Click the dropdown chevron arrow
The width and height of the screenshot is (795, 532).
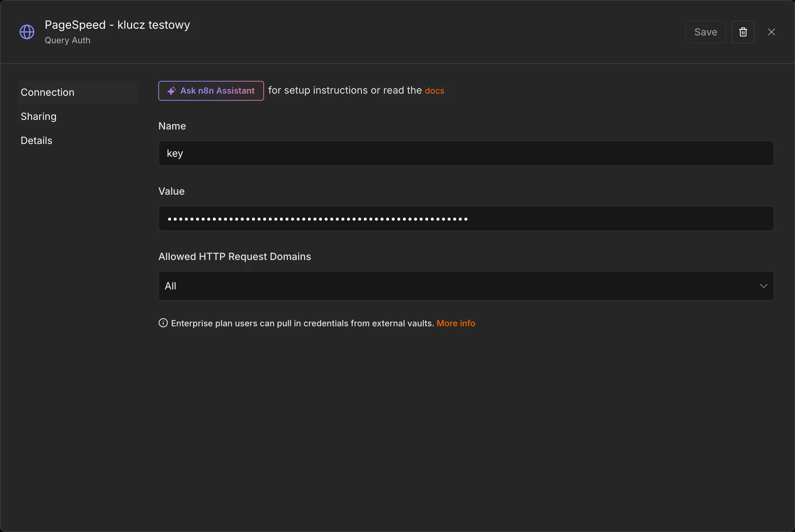(764, 286)
